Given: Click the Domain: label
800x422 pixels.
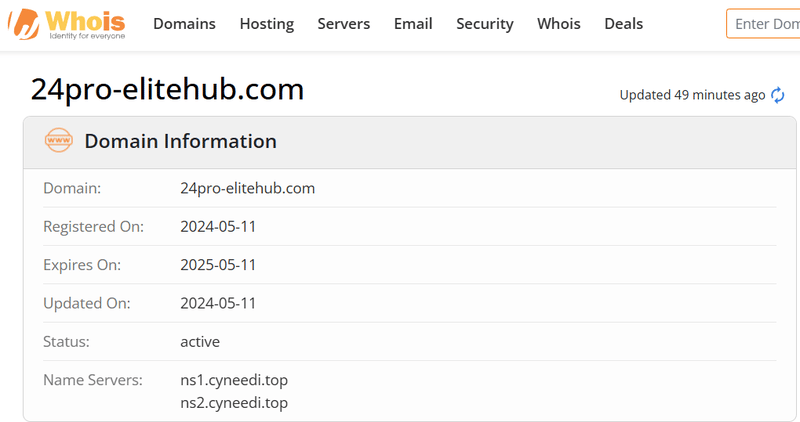Looking at the screenshot, I should click(x=72, y=188).
